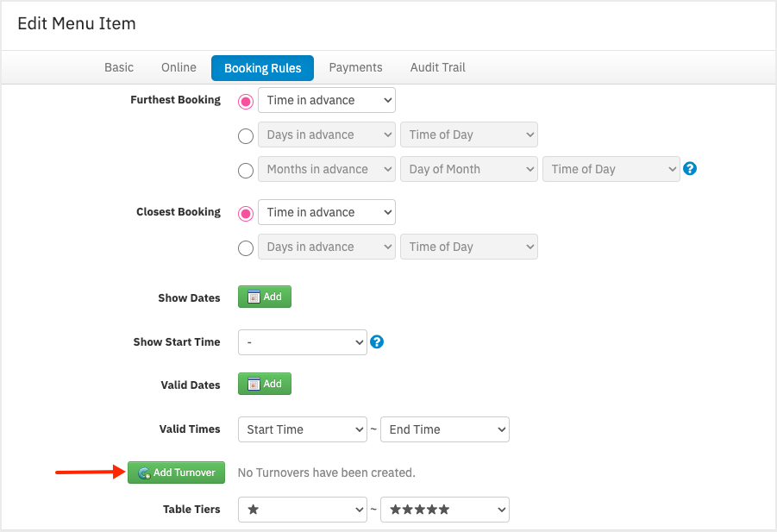Switch to the Basic tab
Image resolution: width=777 pixels, height=532 pixels.
pos(119,67)
